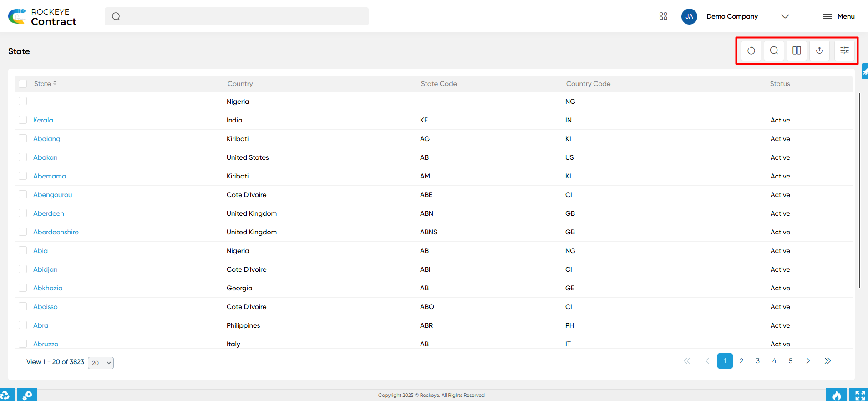Screen dimensions: 868x401
Task: Expand the Demo Company dropdown
Action: pos(785,16)
